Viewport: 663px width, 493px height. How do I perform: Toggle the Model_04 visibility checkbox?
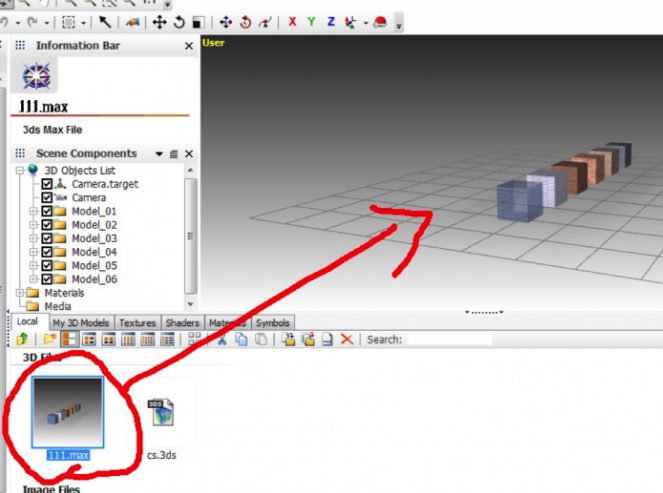(47, 252)
